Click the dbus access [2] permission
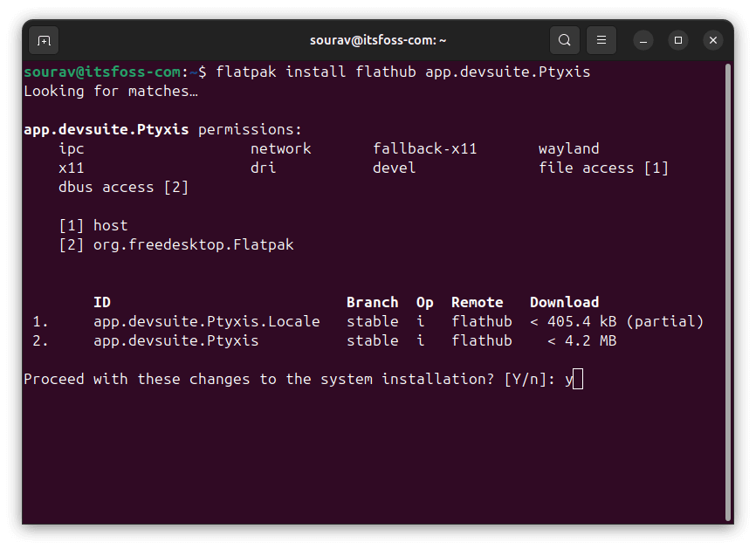The height and width of the screenshot is (549, 756). [x=123, y=187]
